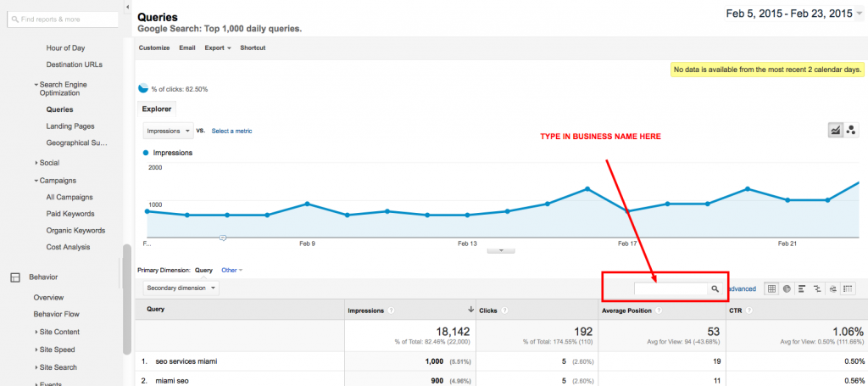Click the 'miami seo' query row
Screen dimensions: 868x386
tap(502, 379)
